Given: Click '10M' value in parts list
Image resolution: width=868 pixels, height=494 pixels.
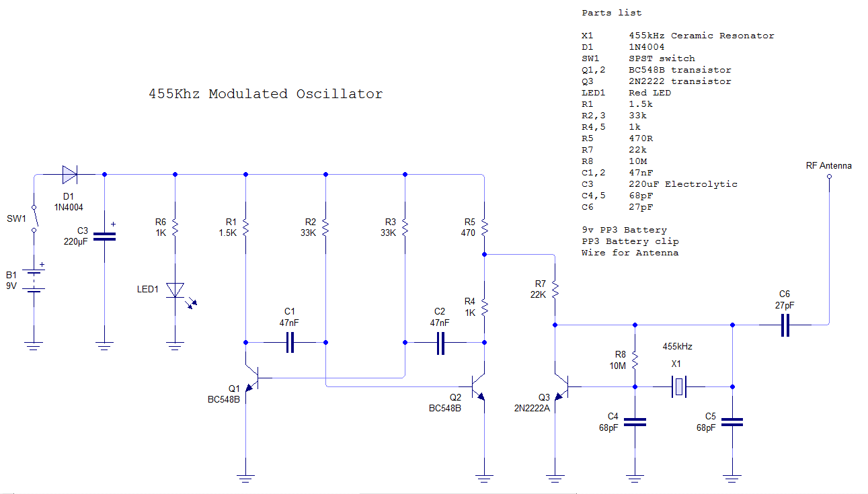Looking at the screenshot, I should 637,161.
